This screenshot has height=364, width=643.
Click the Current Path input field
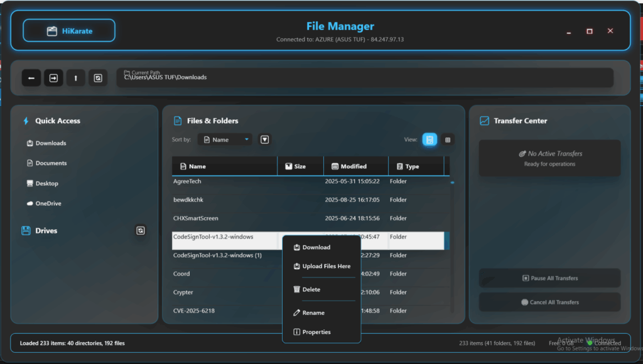point(364,78)
